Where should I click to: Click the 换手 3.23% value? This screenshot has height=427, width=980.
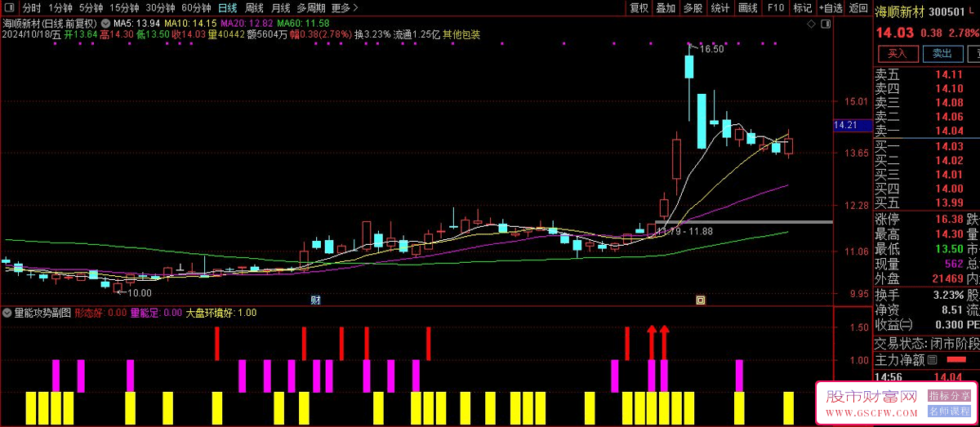(x=947, y=294)
